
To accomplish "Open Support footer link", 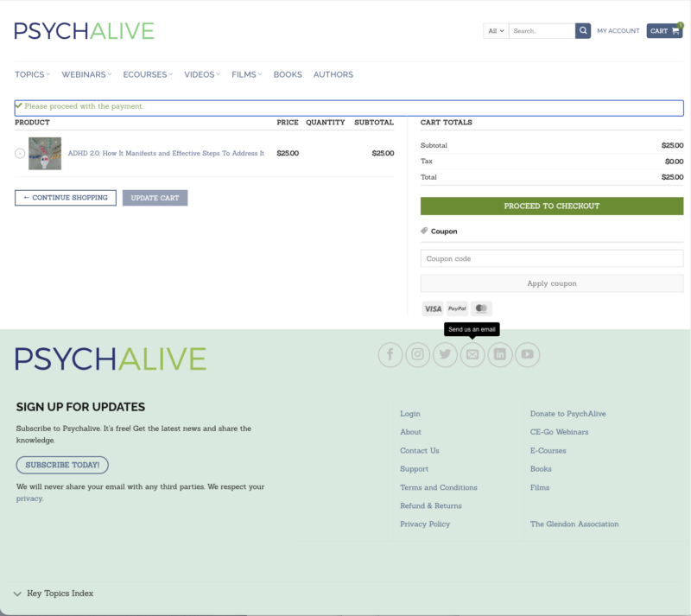I will click(x=415, y=469).
